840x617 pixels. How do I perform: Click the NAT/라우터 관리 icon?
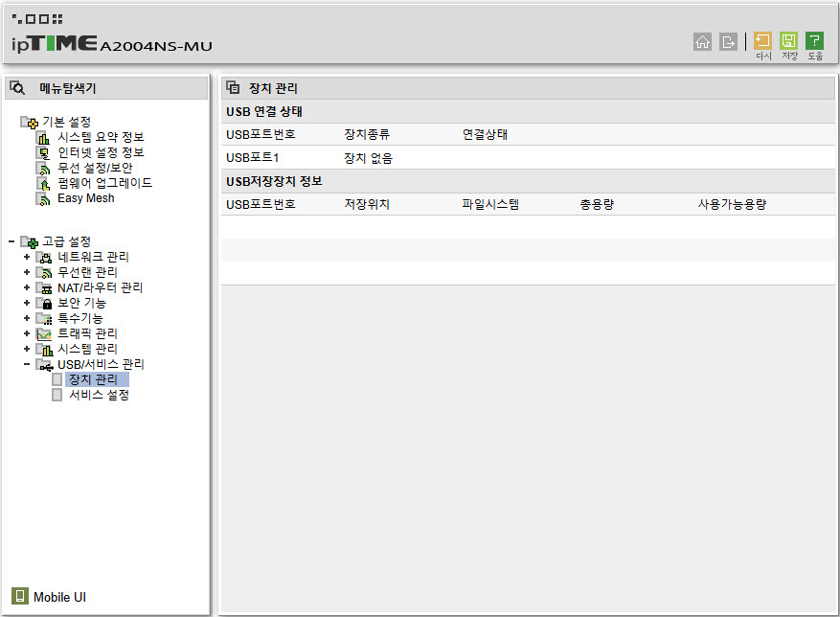pyautogui.click(x=44, y=288)
